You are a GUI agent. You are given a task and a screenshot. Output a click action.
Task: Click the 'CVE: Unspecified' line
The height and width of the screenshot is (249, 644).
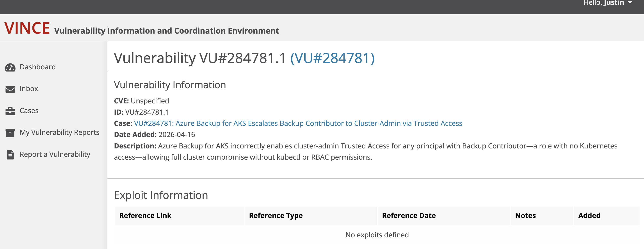(x=142, y=101)
